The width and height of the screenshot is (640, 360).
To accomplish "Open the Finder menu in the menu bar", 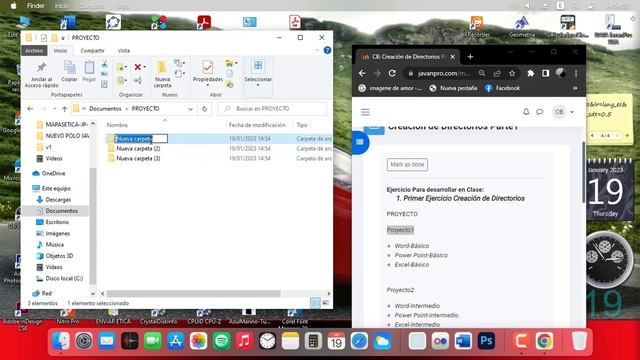I will [x=36, y=6].
